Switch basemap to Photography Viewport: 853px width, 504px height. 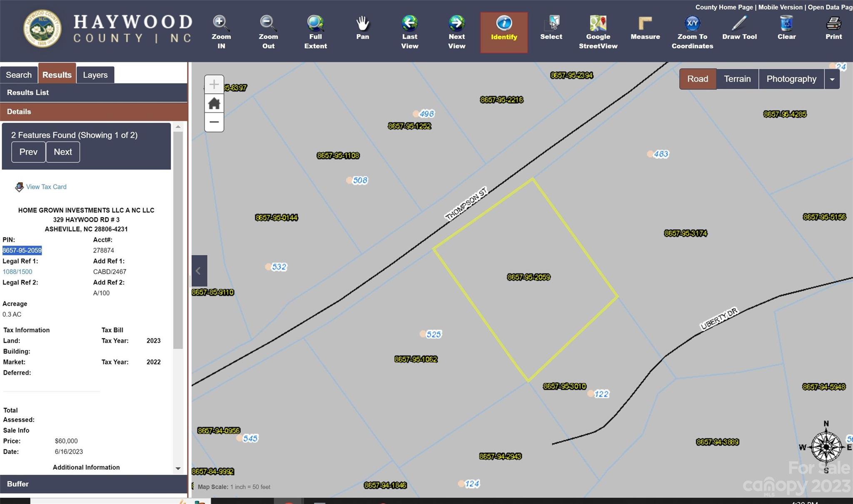click(791, 79)
